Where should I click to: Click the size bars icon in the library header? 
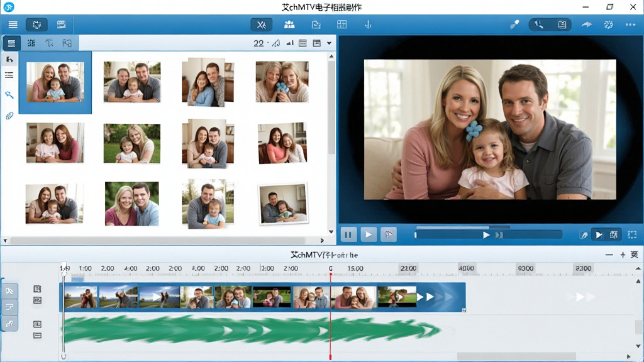(290, 43)
